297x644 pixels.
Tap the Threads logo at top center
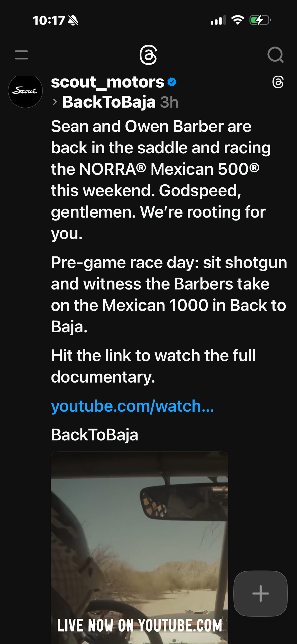[x=148, y=55]
